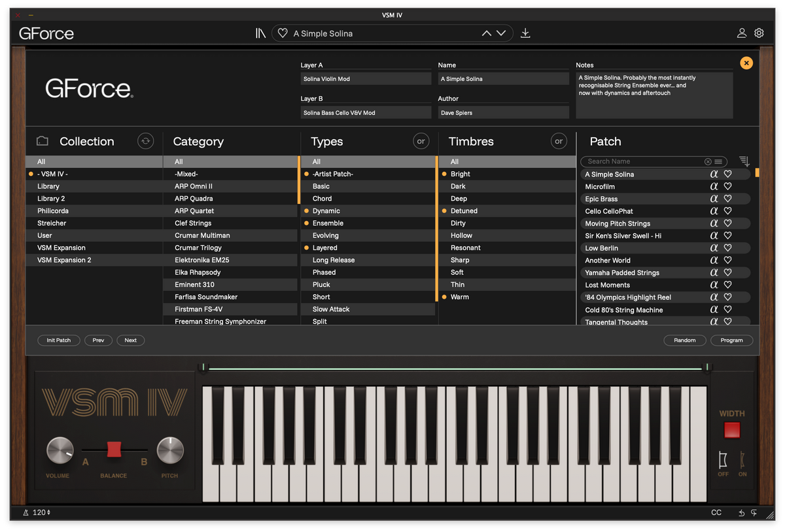Clear the patch search field

pyautogui.click(x=708, y=161)
